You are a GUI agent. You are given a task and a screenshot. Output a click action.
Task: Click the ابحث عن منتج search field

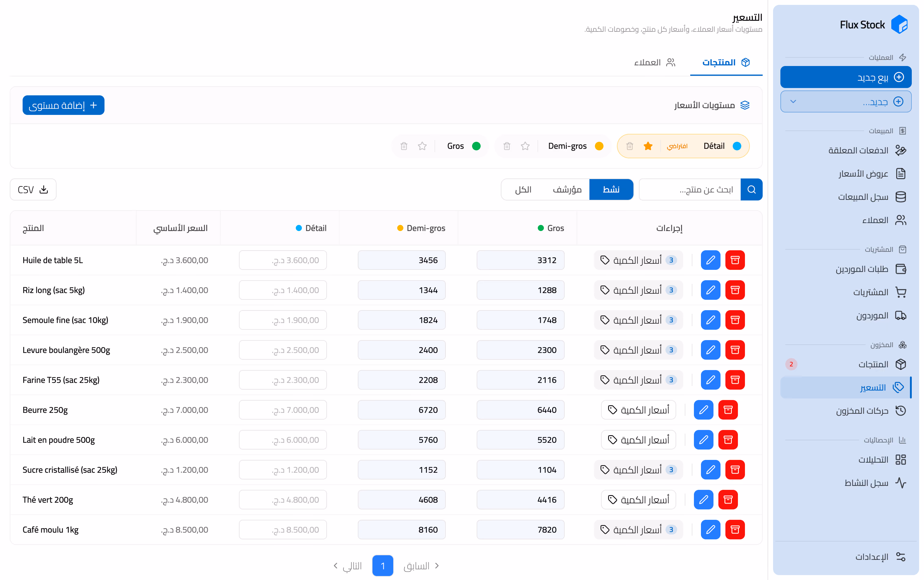click(690, 189)
